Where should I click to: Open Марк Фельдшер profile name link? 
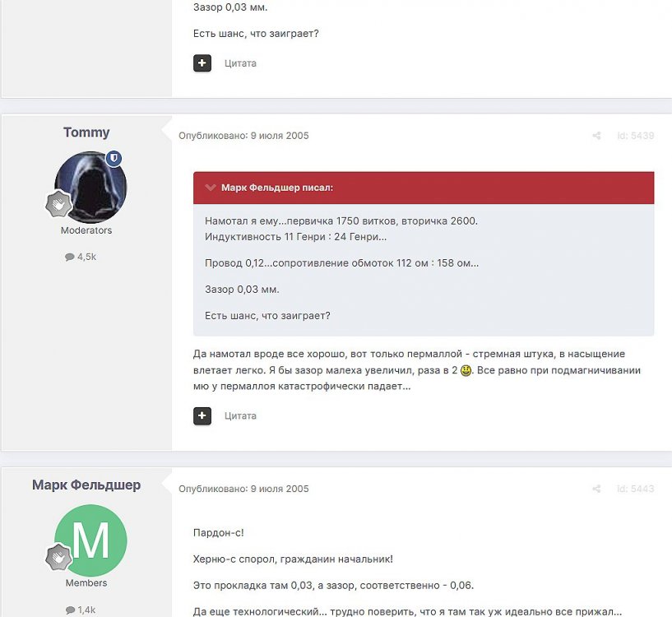pyautogui.click(x=86, y=485)
